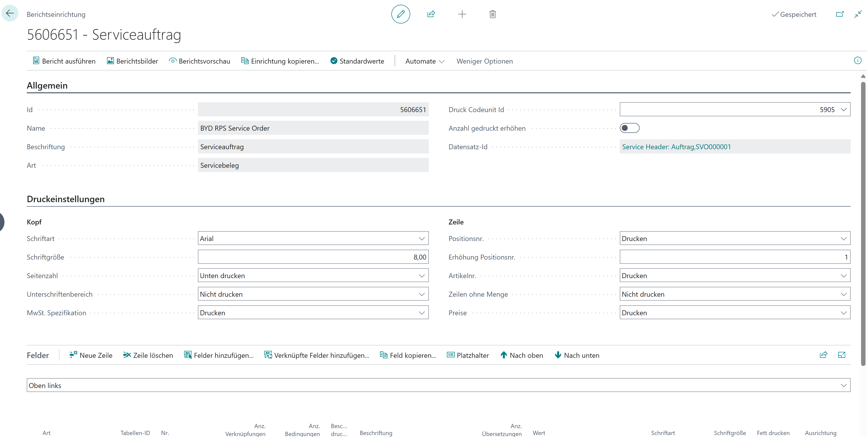Click the edit pencil icon

(400, 14)
